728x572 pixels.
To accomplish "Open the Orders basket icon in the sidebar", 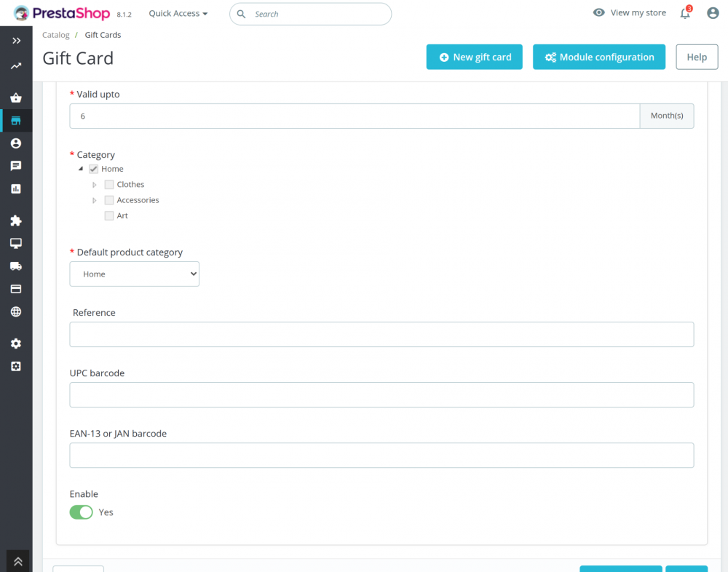I will click(16, 98).
